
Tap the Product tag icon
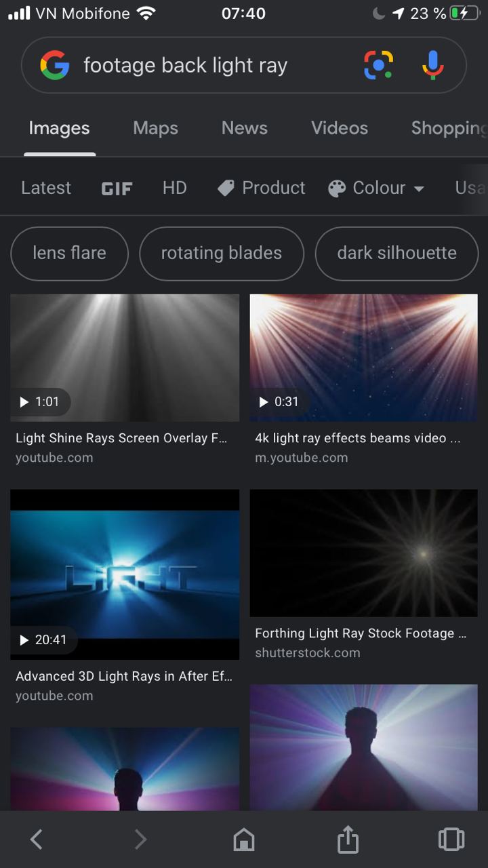(x=226, y=188)
